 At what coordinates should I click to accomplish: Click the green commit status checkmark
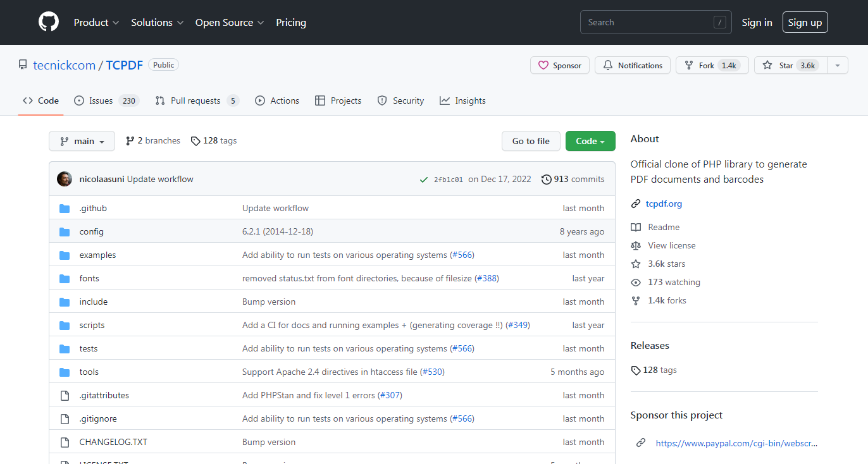(x=424, y=180)
